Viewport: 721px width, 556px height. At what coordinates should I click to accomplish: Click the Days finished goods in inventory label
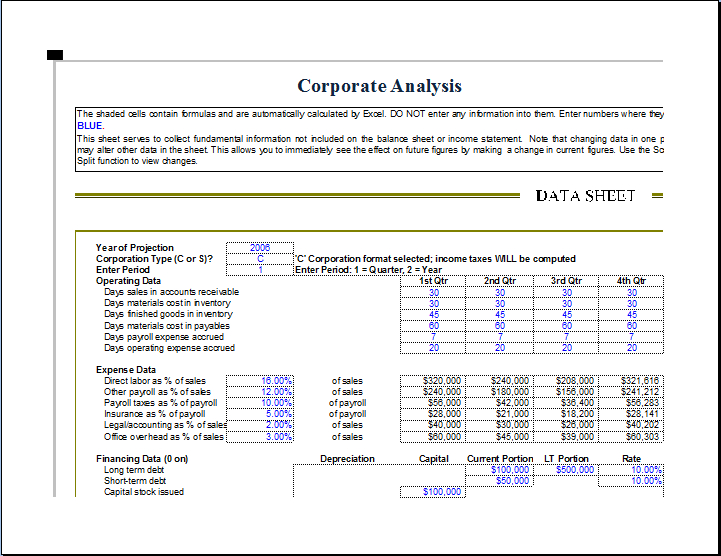pyautogui.click(x=168, y=314)
